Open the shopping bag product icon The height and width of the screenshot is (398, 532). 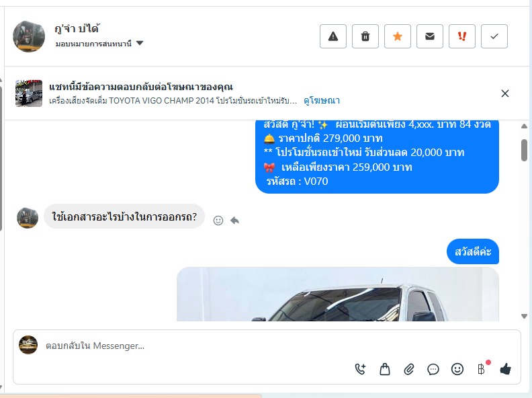coord(385,369)
